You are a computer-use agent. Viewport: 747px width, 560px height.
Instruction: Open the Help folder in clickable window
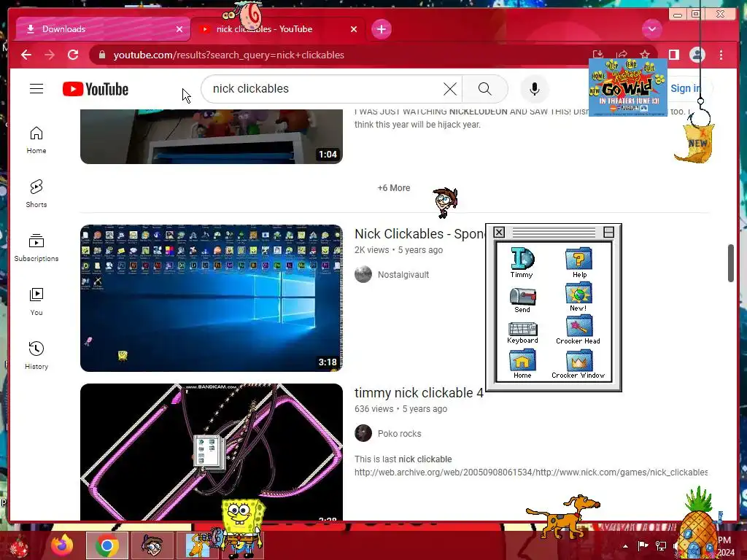[x=578, y=262]
